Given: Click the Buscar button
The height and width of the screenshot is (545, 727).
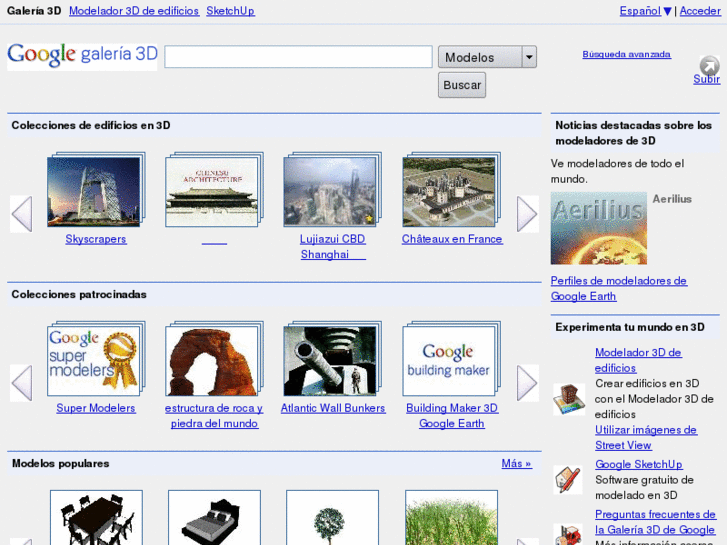Looking at the screenshot, I should pyautogui.click(x=462, y=85).
